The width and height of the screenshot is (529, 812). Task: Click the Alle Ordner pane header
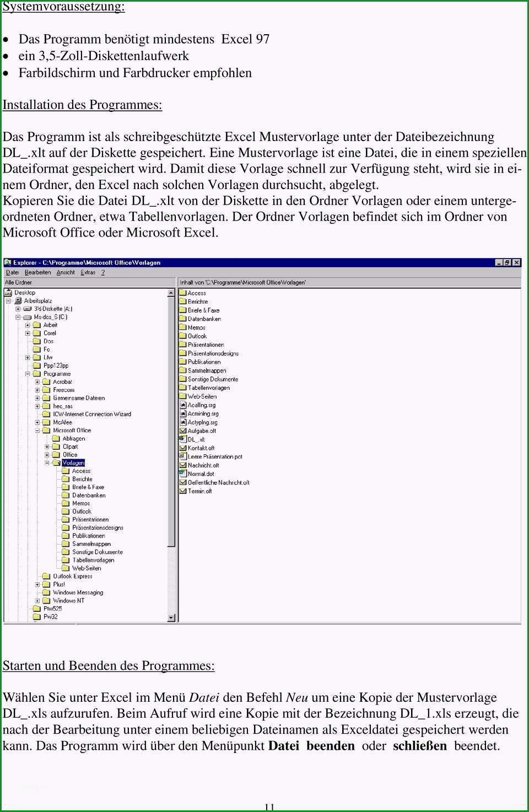89,282
